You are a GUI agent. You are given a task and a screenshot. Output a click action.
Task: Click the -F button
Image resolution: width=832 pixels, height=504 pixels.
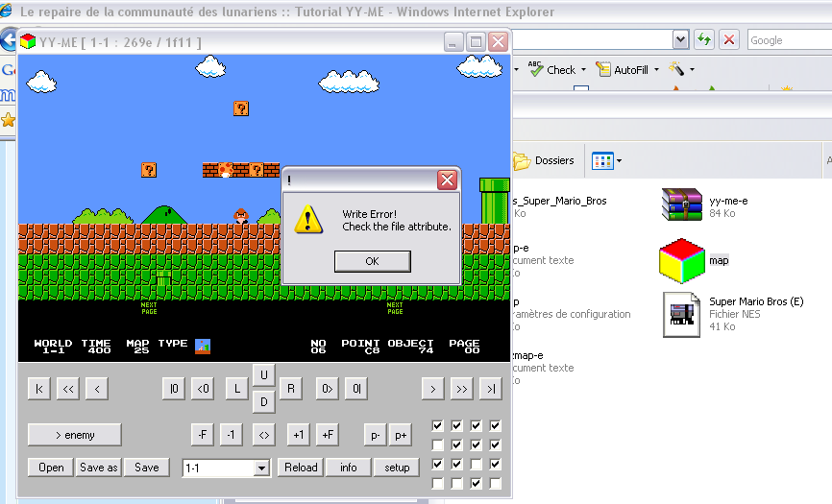click(x=202, y=435)
